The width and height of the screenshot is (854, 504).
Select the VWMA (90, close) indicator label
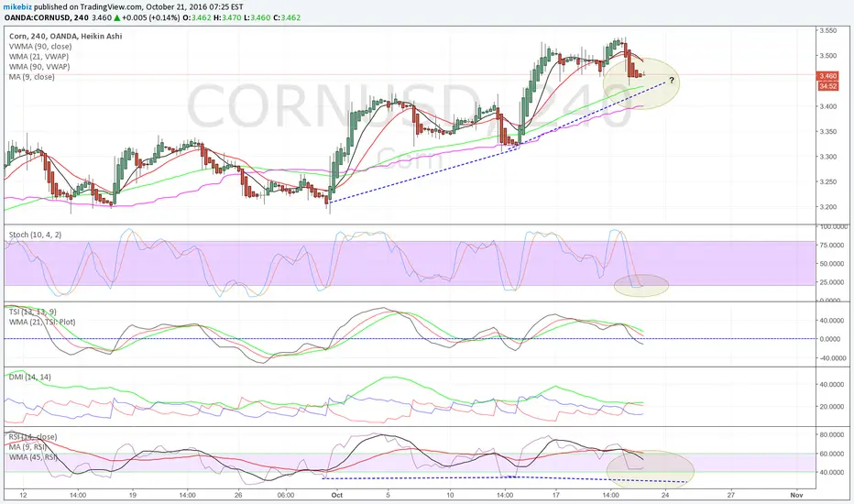(x=40, y=47)
